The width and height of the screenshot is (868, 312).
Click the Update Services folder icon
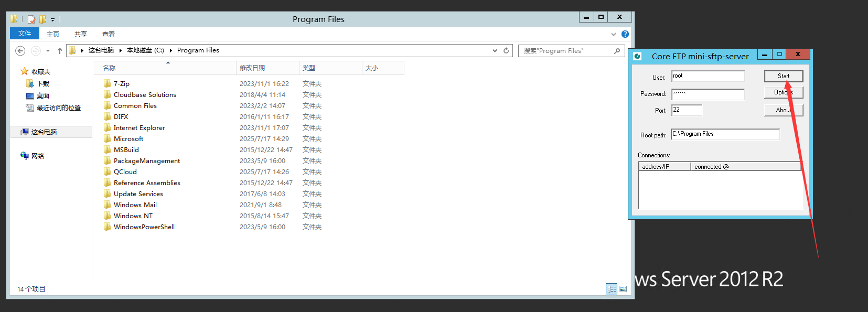(108, 193)
